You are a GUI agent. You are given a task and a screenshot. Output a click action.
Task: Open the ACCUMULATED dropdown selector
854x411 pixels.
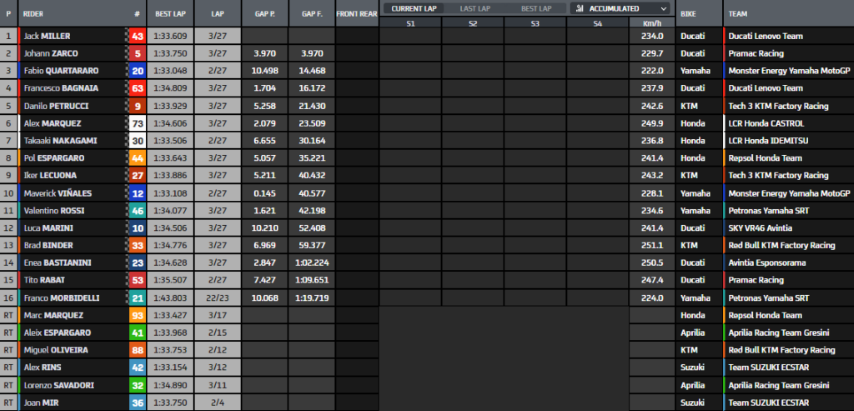621,9
